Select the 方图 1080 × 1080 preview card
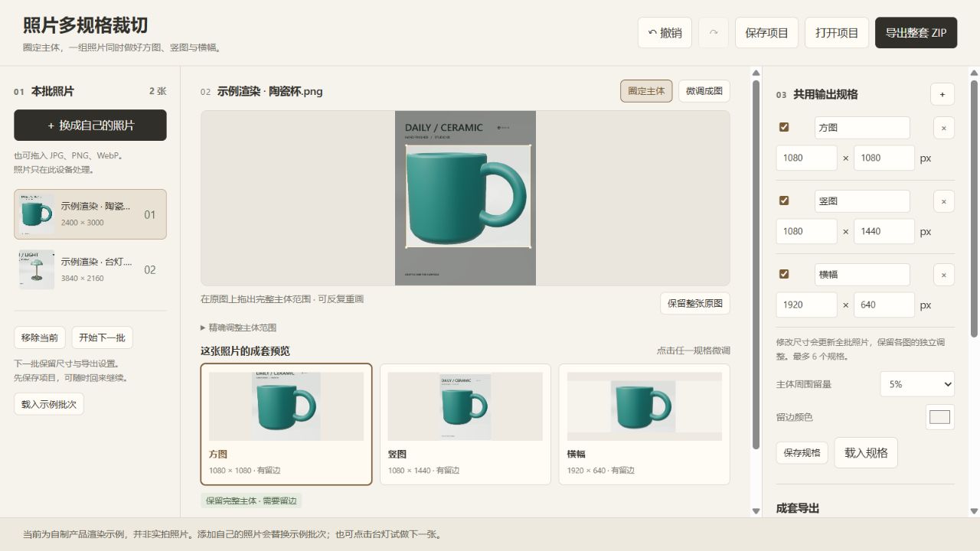Viewport: 980px width, 551px height. click(x=286, y=424)
